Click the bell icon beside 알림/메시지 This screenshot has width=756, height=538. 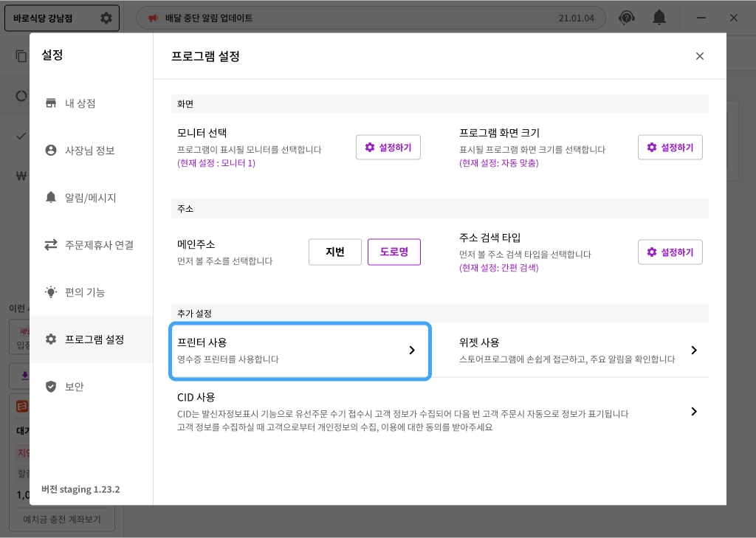tap(51, 198)
